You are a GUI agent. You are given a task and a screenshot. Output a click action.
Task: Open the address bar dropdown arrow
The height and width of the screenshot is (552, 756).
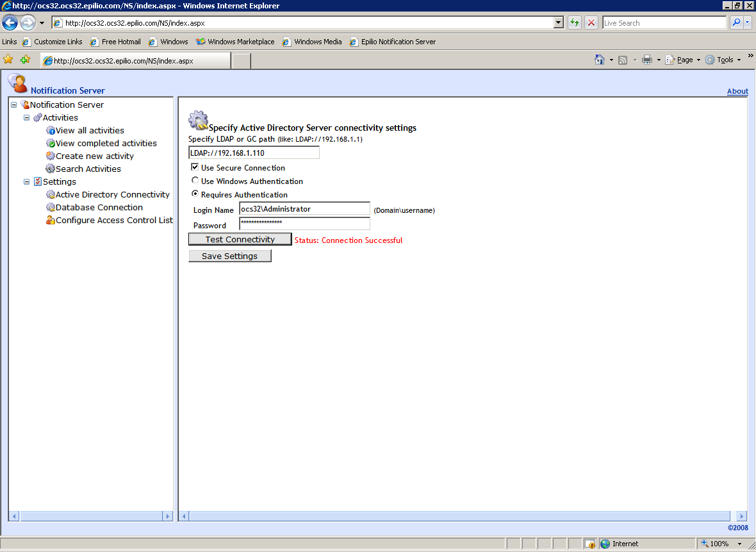click(558, 22)
